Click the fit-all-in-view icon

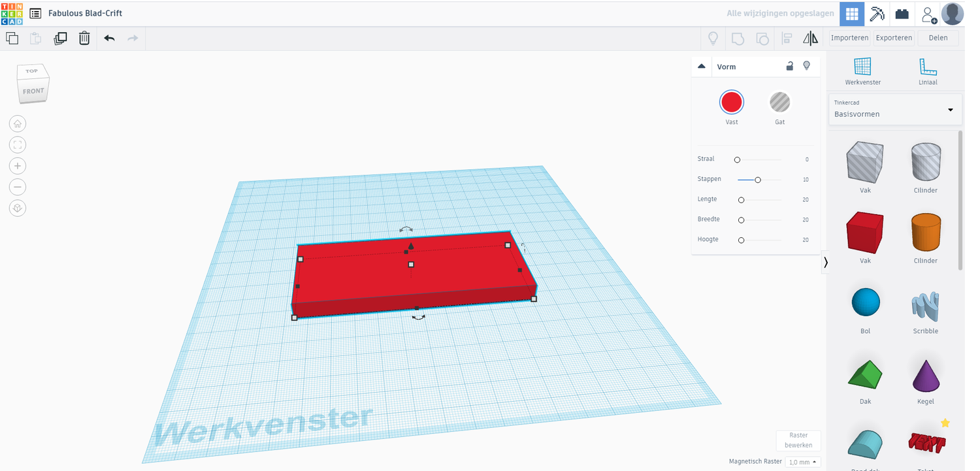[18, 145]
